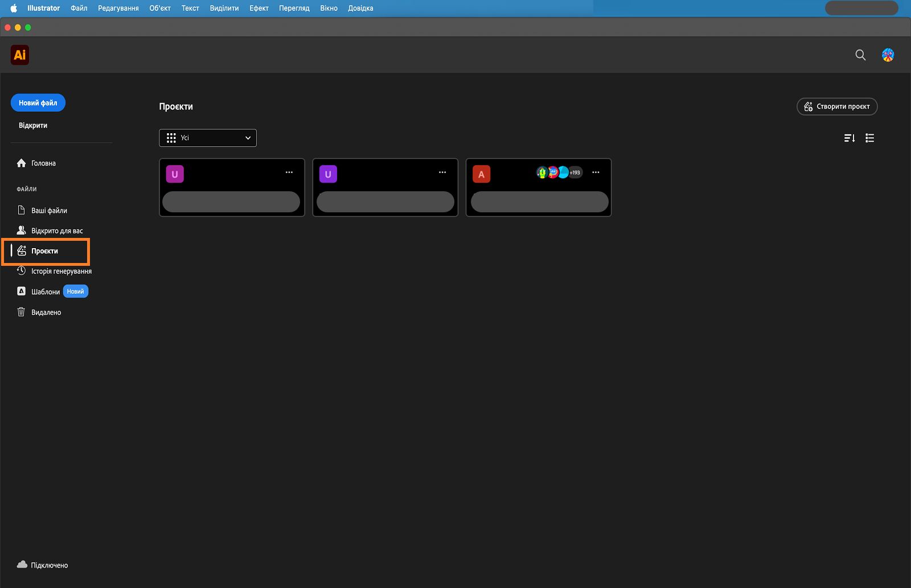Click the Adobe Illustrator Ai logo

tap(20, 55)
